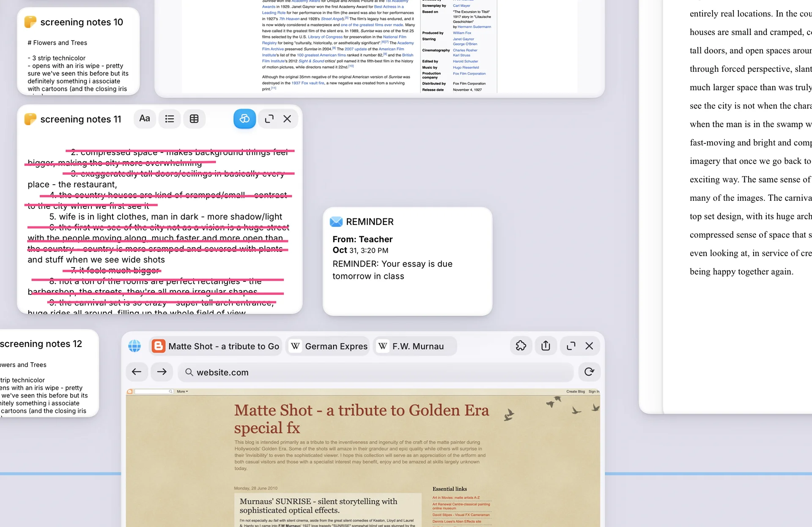Go forward in the browser card
This screenshot has height=527, width=812.
click(x=162, y=372)
